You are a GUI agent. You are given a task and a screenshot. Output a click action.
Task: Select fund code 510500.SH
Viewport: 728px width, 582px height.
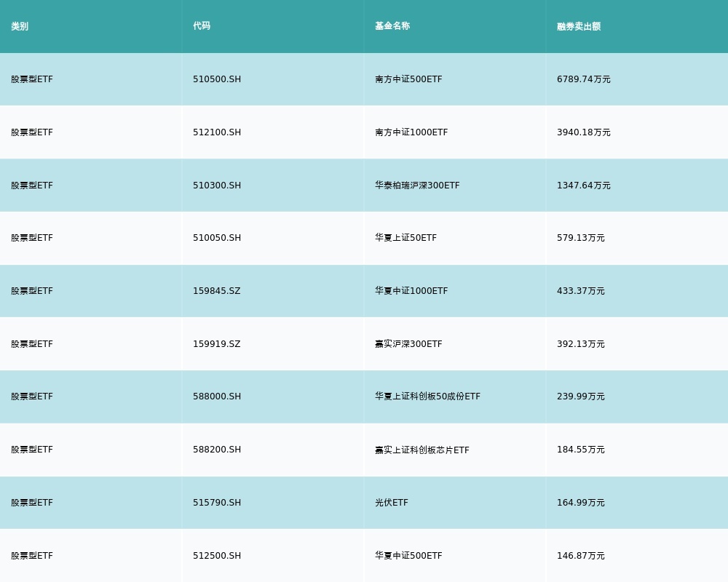coord(217,79)
